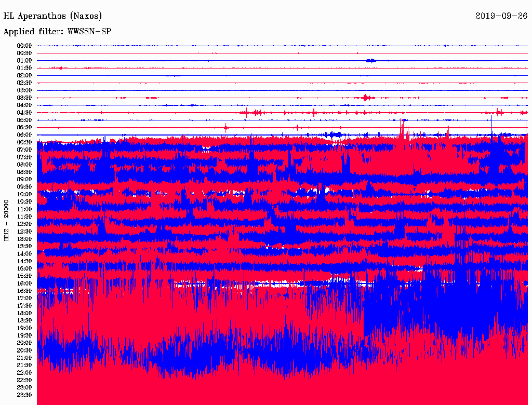The image size is (532, 405).
Task: Click the '22:30' time label
Action: point(24,380)
